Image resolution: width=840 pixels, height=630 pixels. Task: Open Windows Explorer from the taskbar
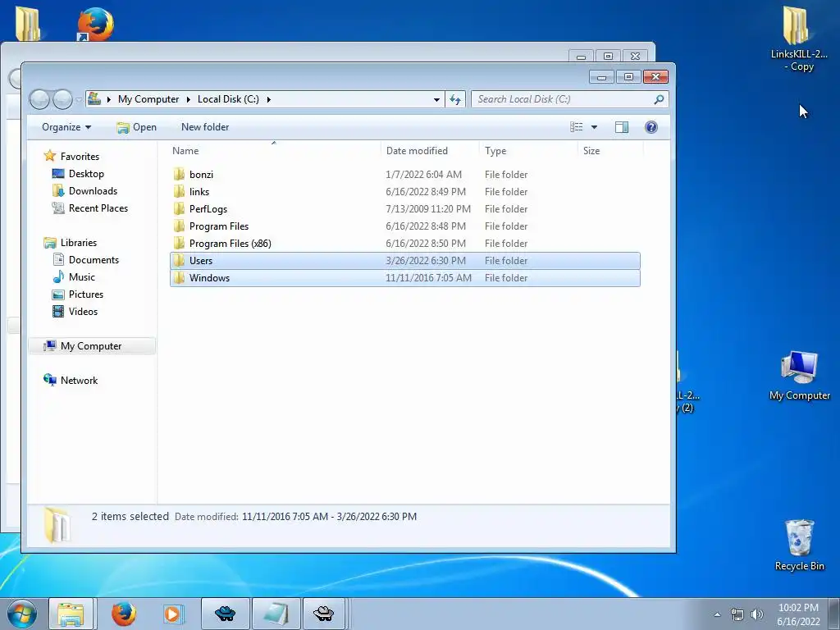(x=71, y=614)
